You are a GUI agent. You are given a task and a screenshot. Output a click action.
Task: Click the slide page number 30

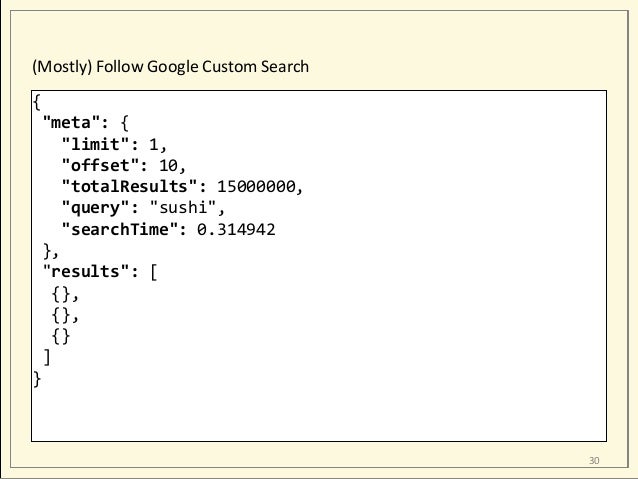pyautogui.click(x=594, y=460)
